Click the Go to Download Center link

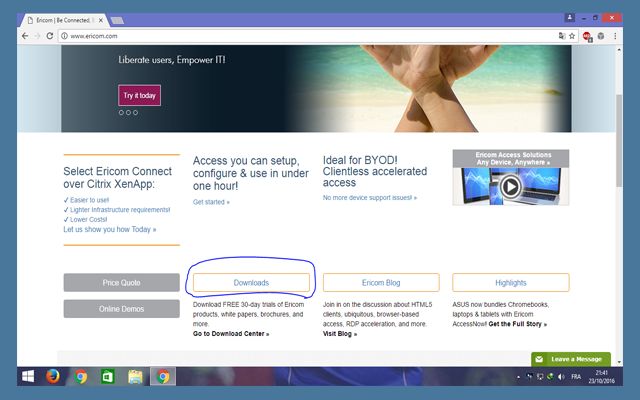230,333
